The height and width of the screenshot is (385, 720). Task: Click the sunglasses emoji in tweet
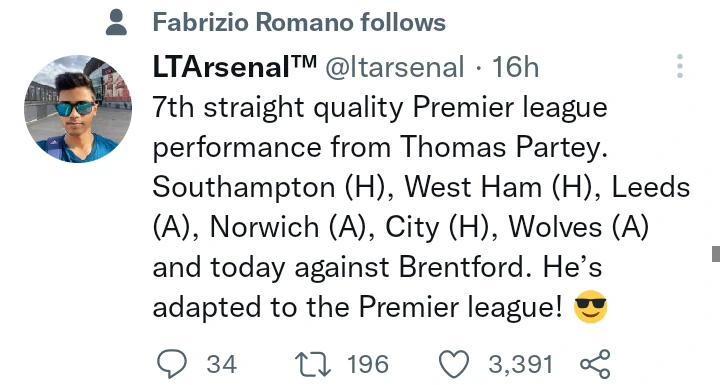(591, 306)
